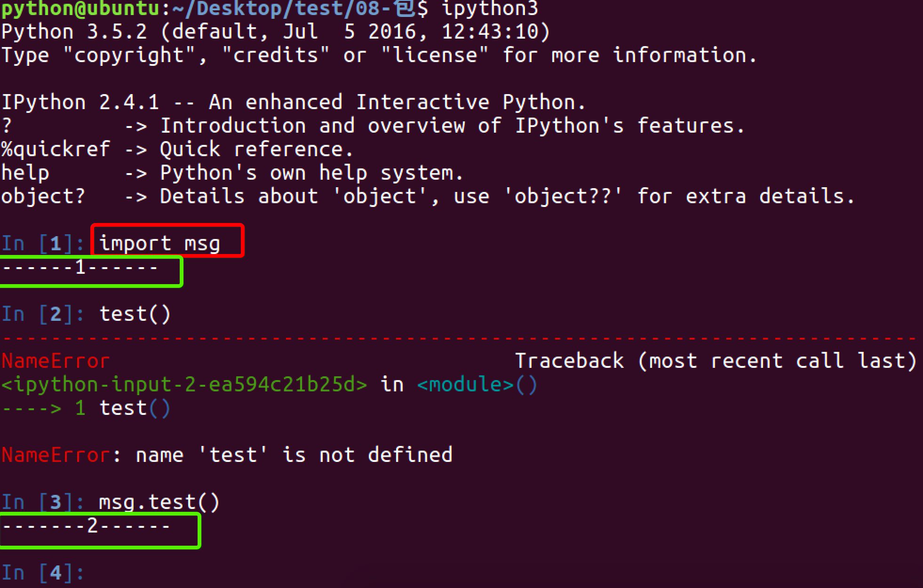Click the red NameError traceback heading
923x588 pixels.
point(56,361)
